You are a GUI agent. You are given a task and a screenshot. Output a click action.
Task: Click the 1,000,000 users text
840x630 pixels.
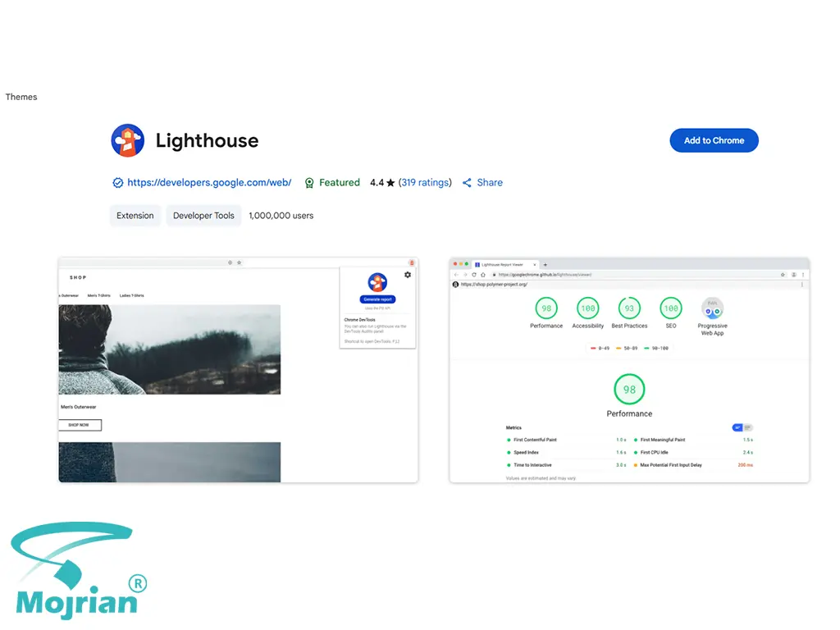coord(281,216)
